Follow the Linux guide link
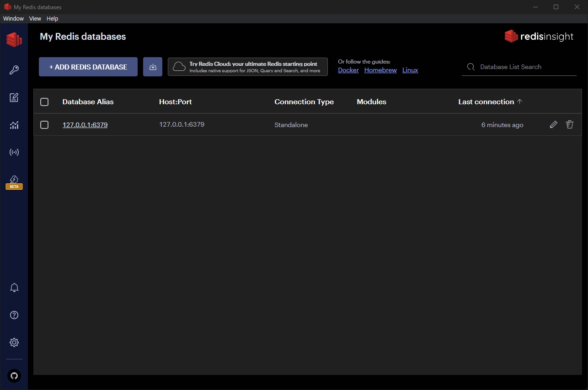 410,70
